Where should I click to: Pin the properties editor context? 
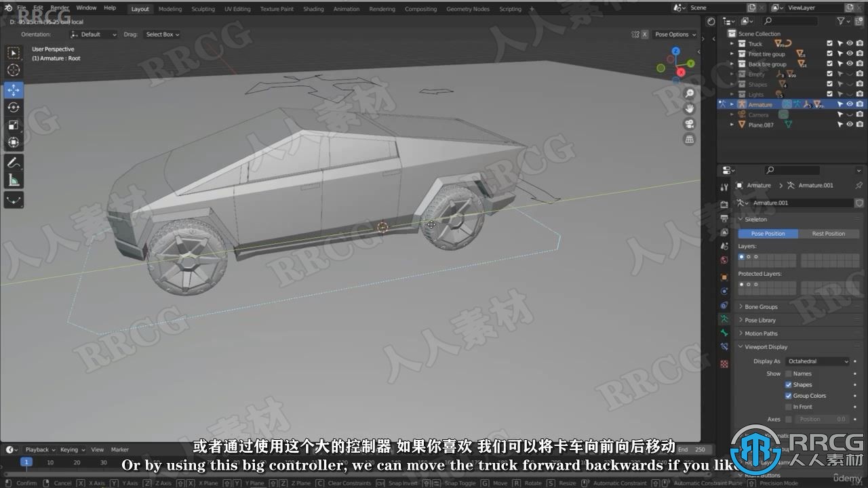coord(859,185)
